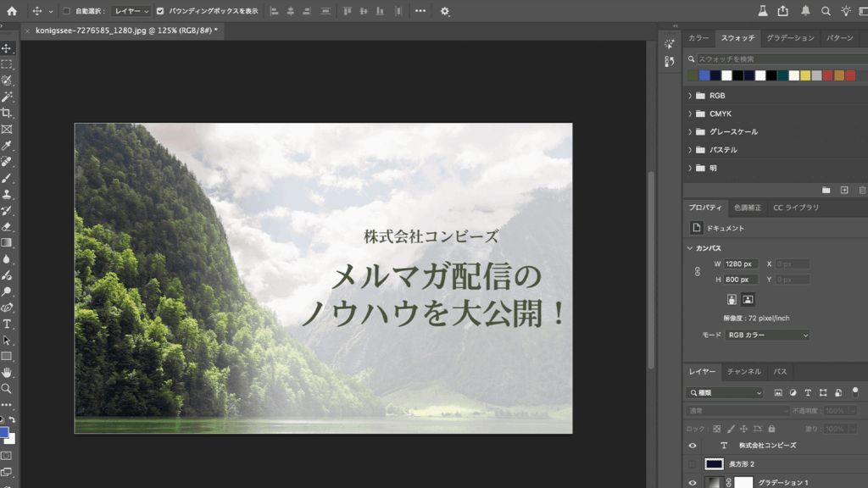The height and width of the screenshot is (488, 868).
Task: Select the Horizontal Type tool
Action: tap(7, 324)
